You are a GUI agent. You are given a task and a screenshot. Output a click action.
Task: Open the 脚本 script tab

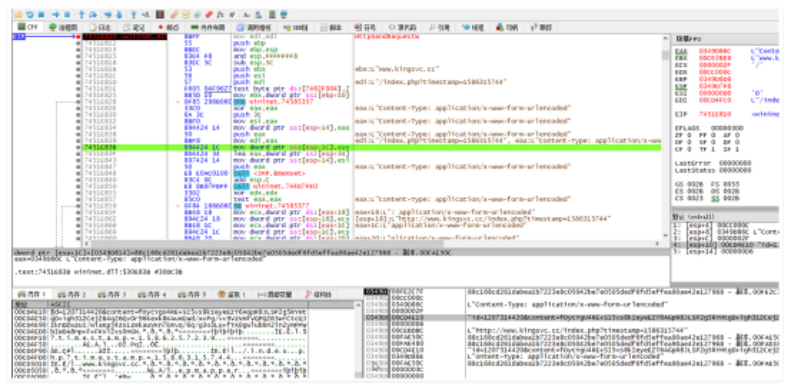click(331, 27)
